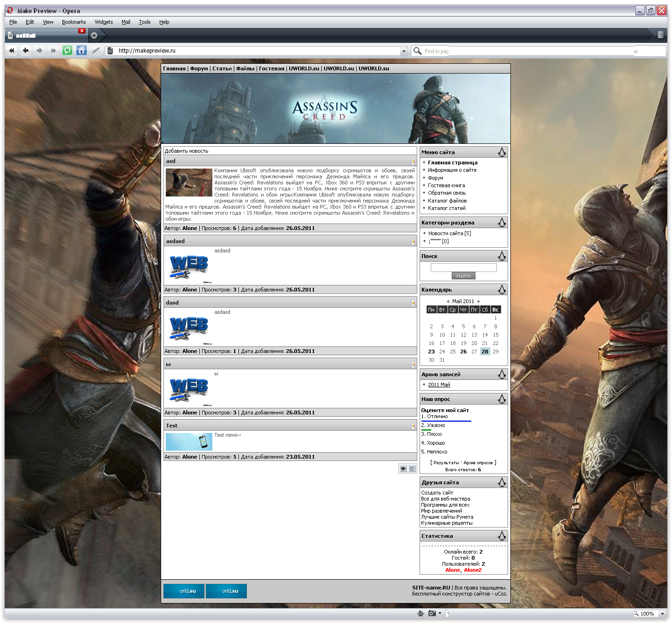
Task: Click Assassin emblem in Поиск header
Action: pyautogui.click(x=502, y=256)
